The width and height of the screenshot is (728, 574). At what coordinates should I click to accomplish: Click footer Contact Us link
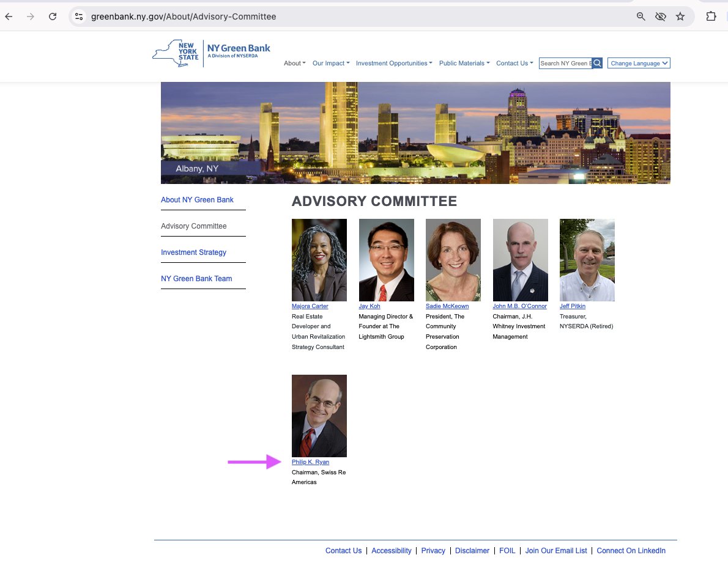tap(343, 551)
